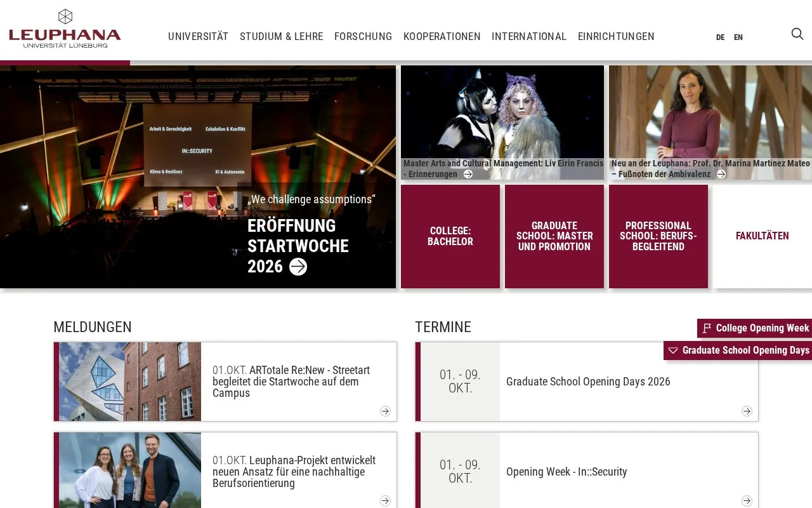Switch language to DE
This screenshot has height=508, width=812.
point(720,37)
